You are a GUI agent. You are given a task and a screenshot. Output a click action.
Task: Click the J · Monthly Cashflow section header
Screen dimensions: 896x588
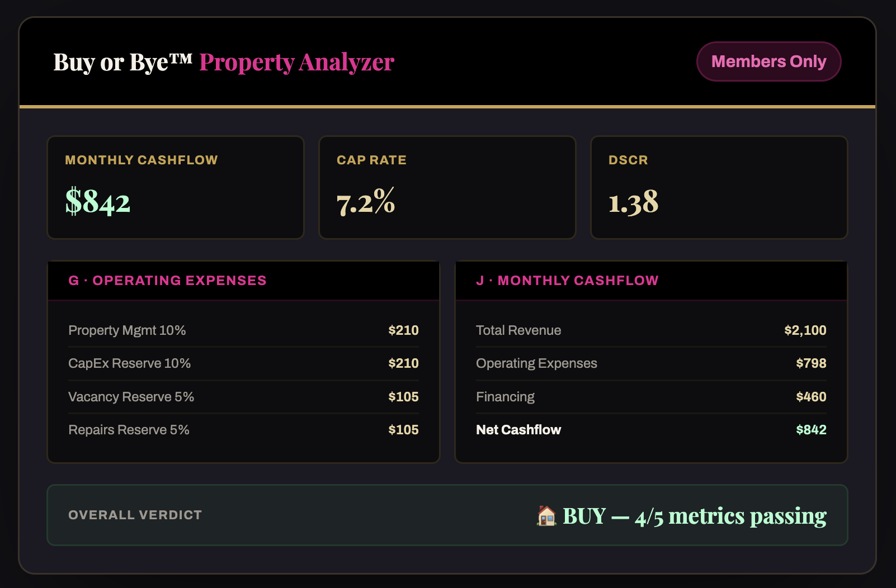pos(651,281)
